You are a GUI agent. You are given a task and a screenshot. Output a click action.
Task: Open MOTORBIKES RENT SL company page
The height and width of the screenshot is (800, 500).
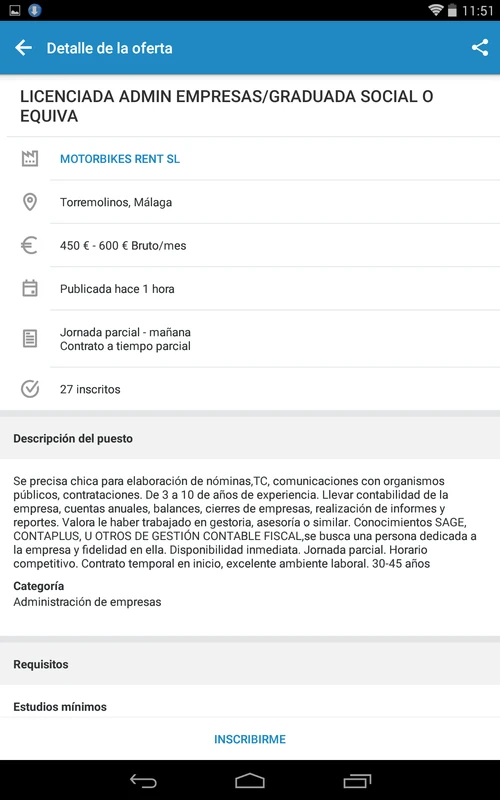tap(120, 159)
